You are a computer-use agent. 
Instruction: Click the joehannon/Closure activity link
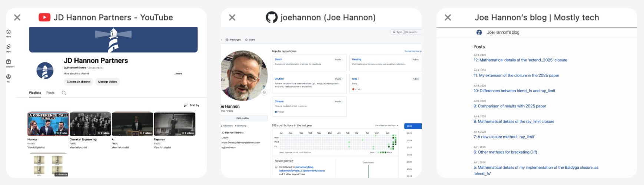click(x=314, y=171)
